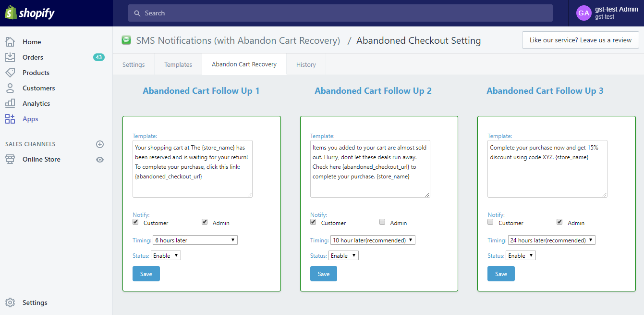Open the '6 hours later' timing dropdown

coord(195,240)
